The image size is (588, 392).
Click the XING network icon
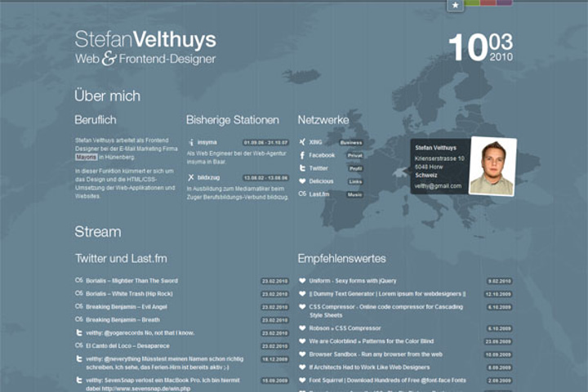coord(302,142)
